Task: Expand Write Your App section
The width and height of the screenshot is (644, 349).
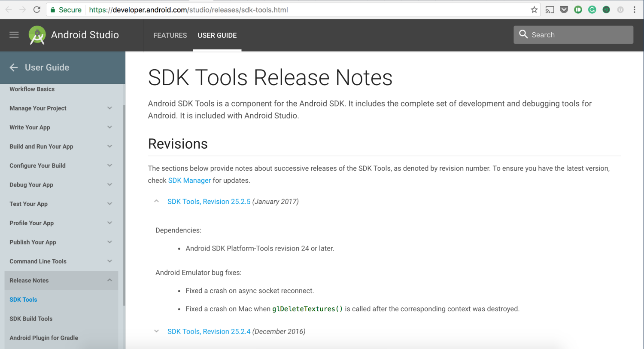Action: click(109, 127)
